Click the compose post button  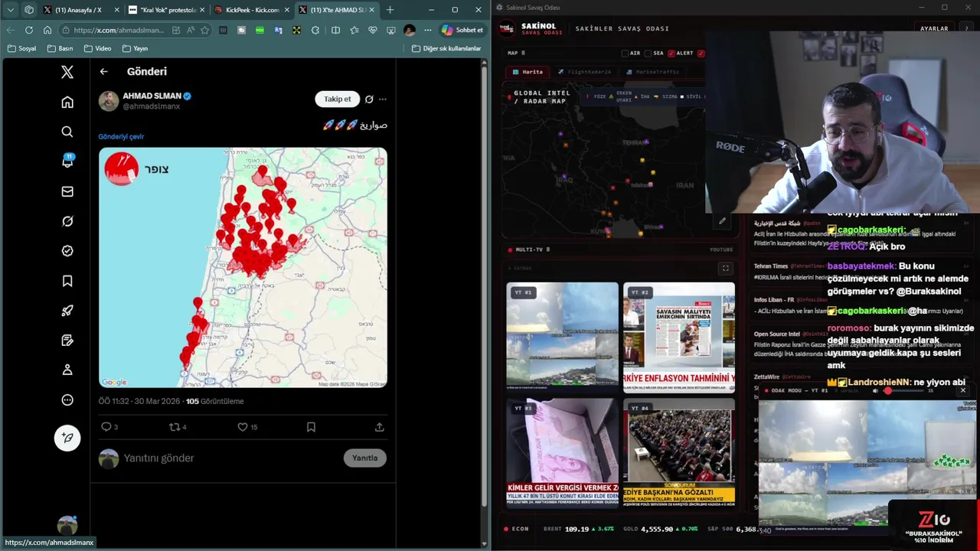(x=67, y=438)
